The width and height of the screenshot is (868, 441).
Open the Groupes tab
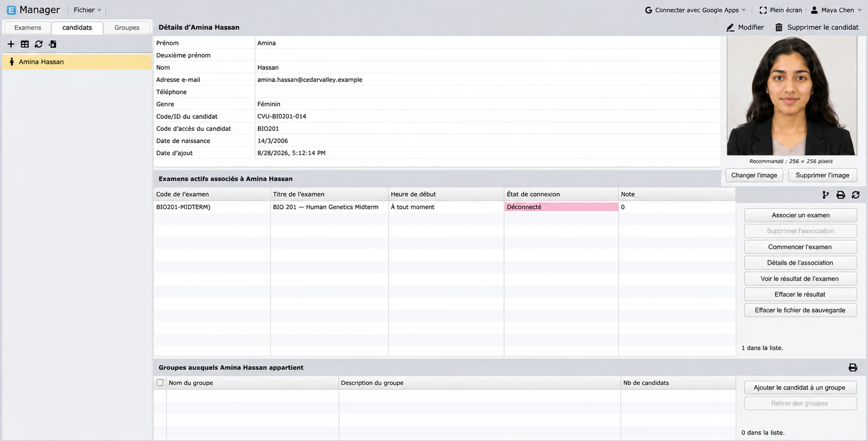[x=127, y=28]
